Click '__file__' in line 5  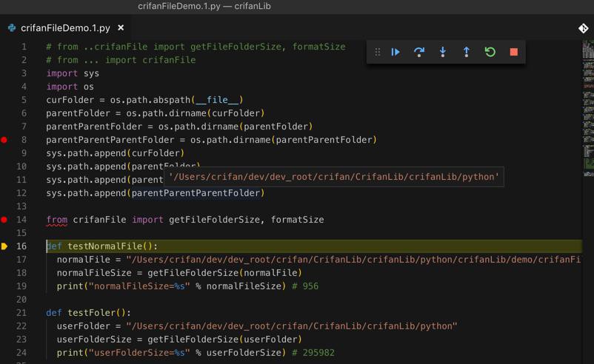point(218,100)
